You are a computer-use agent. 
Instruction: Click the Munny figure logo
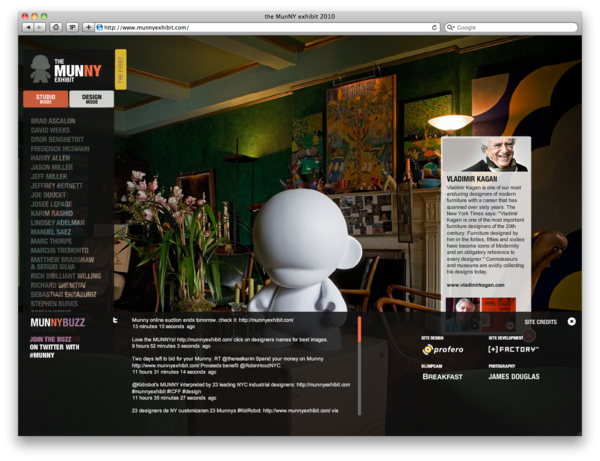[x=40, y=69]
